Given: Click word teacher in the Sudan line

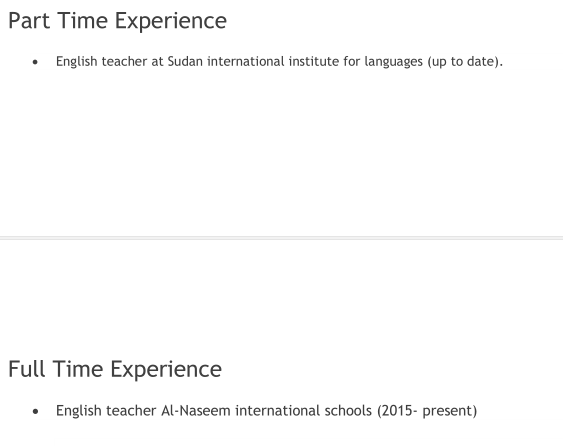Looking at the screenshot, I should pyautogui.click(x=124, y=61).
